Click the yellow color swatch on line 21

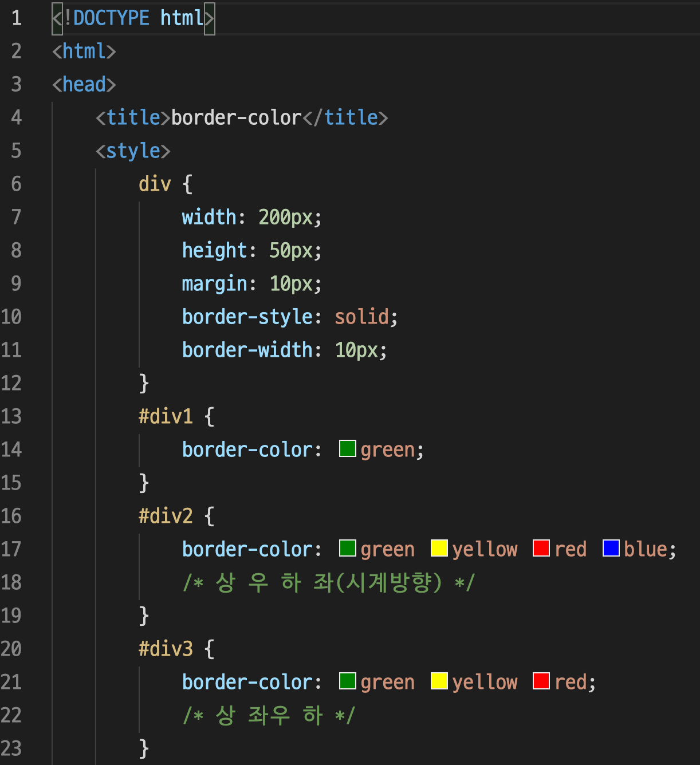[x=439, y=681]
